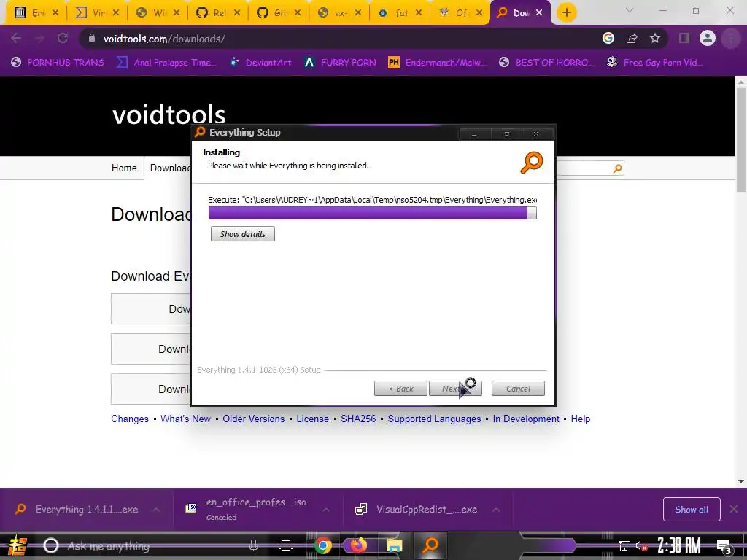Click the muted volume tray icon
The width and height of the screenshot is (747, 560).
pyautogui.click(x=641, y=545)
